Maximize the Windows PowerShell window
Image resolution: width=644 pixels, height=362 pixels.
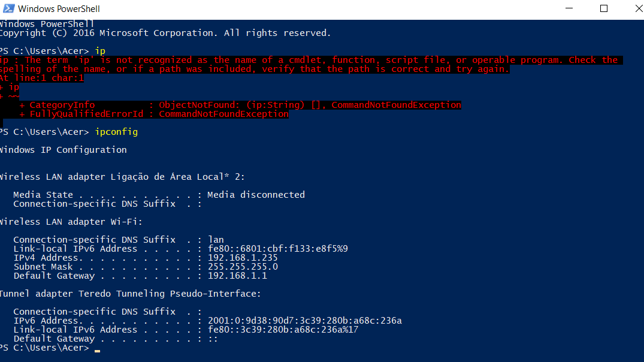click(x=604, y=9)
